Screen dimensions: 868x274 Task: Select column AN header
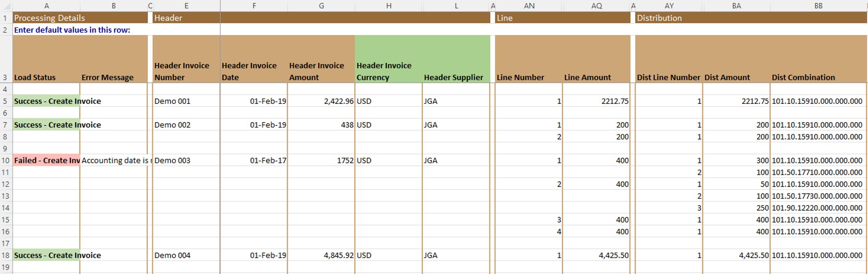(529, 6)
